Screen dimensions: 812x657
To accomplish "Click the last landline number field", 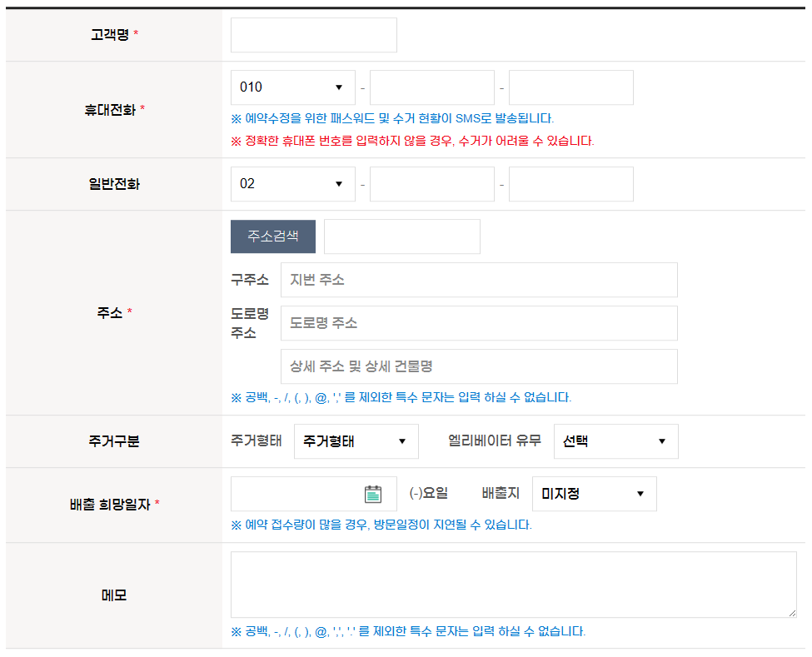I will (x=570, y=183).
